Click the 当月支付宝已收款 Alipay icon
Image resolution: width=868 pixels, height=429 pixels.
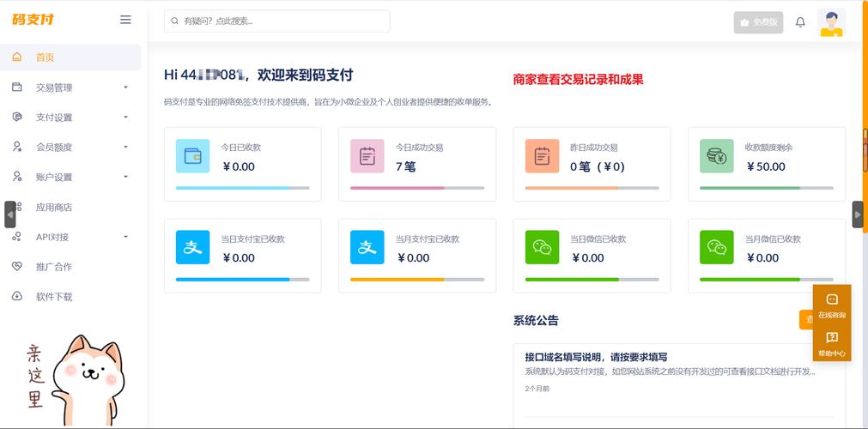coord(367,247)
